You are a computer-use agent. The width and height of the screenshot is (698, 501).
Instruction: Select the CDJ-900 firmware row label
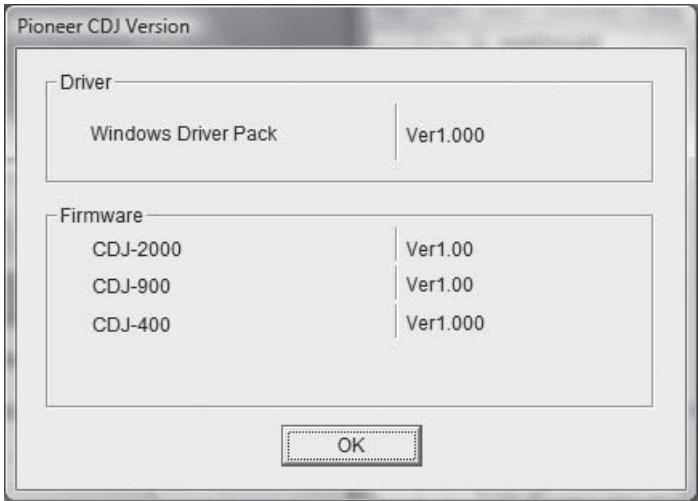[x=131, y=286]
